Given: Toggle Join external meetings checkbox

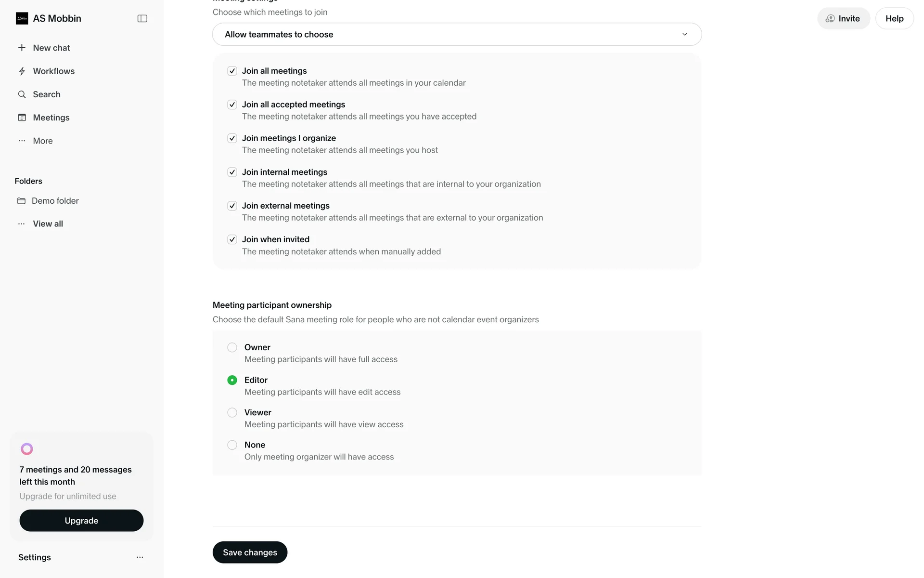Looking at the screenshot, I should pyautogui.click(x=232, y=206).
